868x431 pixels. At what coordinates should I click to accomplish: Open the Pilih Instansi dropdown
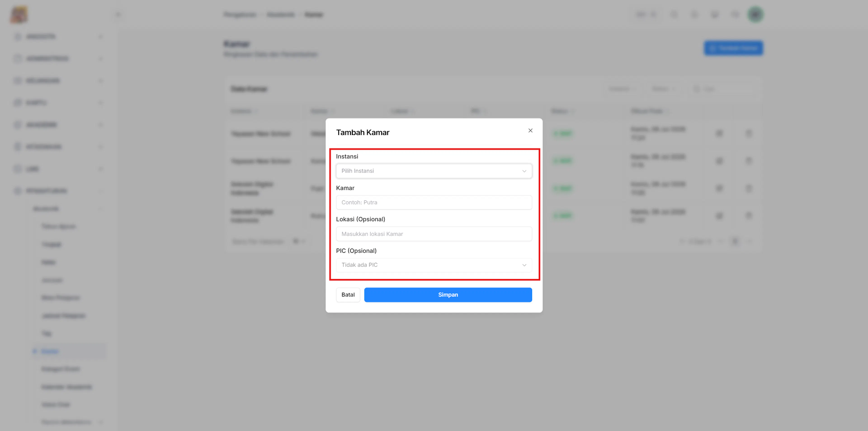pyautogui.click(x=434, y=171)
